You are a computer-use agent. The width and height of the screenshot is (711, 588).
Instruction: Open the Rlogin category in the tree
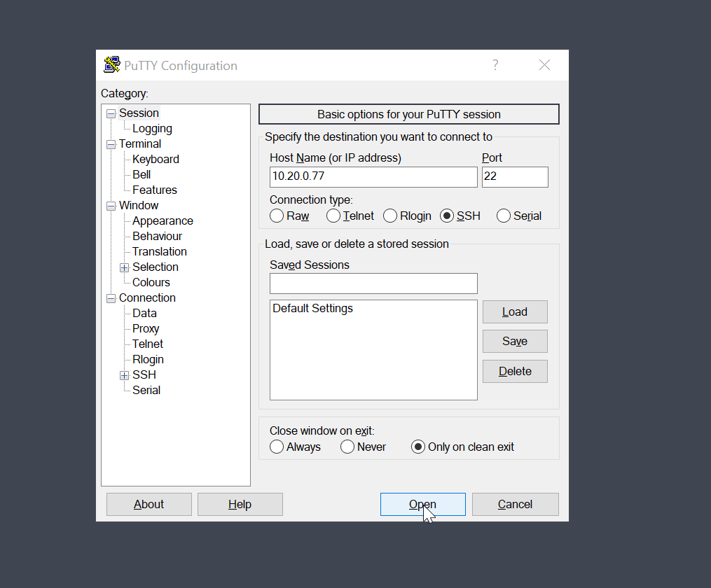pyautogui.click(x=148, y=359)
